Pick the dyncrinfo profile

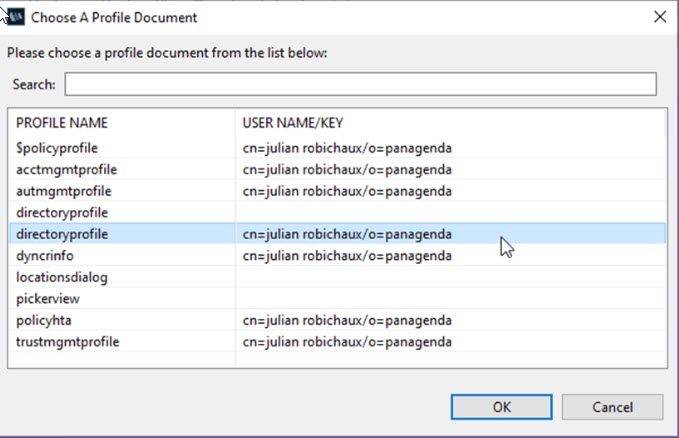337,256
